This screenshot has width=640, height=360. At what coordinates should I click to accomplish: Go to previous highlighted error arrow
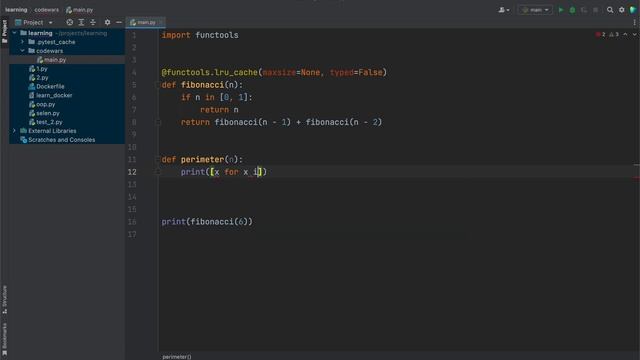point(625,35)
